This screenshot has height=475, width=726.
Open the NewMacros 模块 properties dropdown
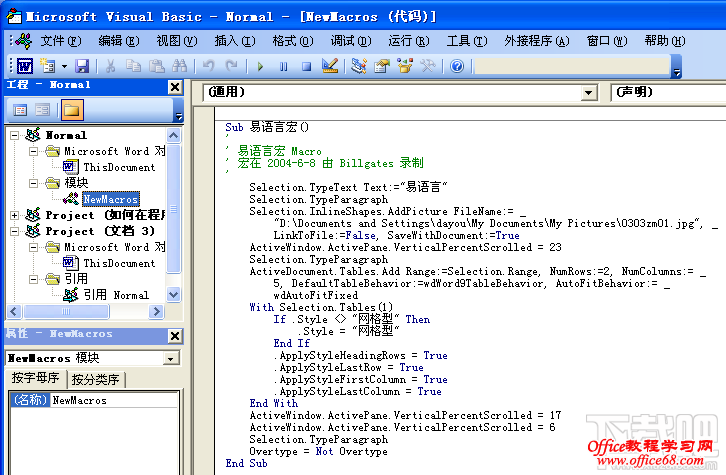(171, 358)
